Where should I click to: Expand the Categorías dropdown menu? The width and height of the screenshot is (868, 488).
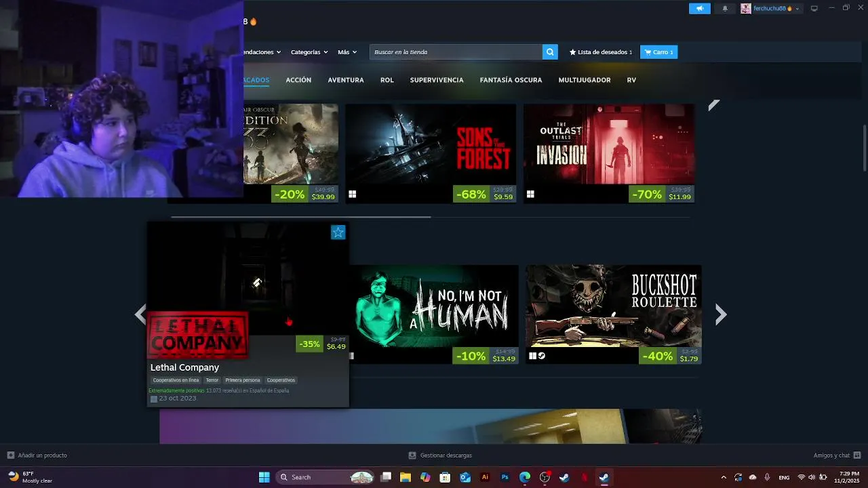(309, 52)
